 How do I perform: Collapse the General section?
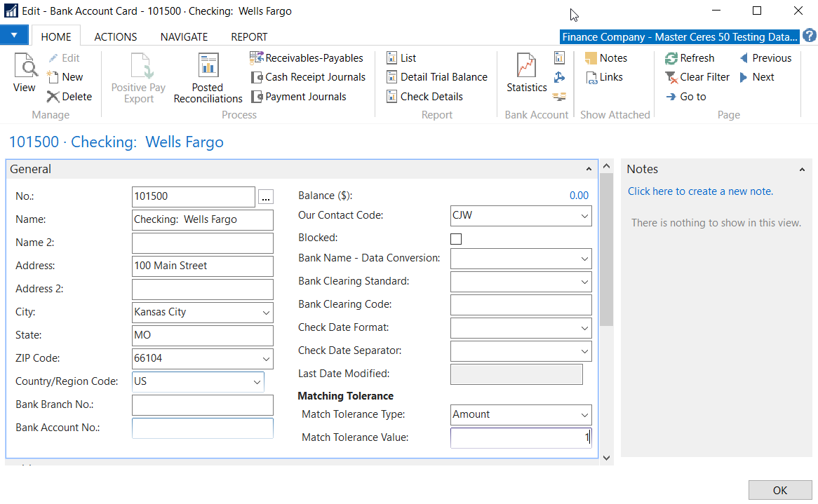point(588,169)
